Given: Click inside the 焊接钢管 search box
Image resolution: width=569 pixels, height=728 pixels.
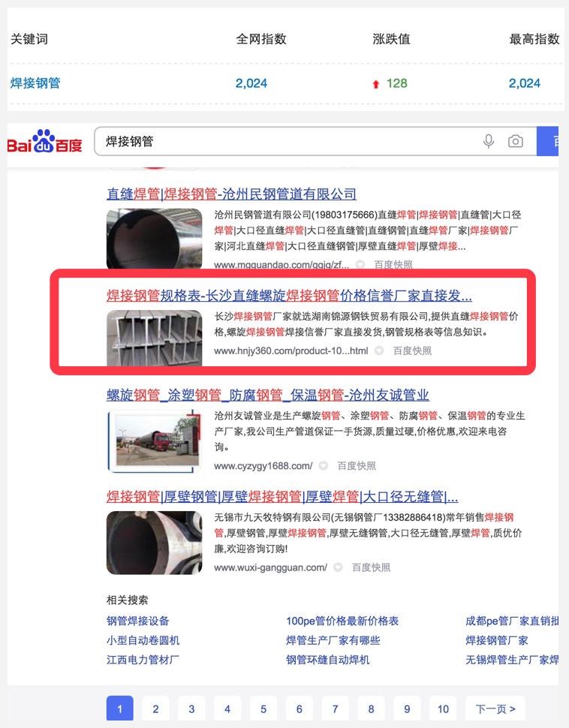Looking at the screenshot, I should tap(288, 141).
